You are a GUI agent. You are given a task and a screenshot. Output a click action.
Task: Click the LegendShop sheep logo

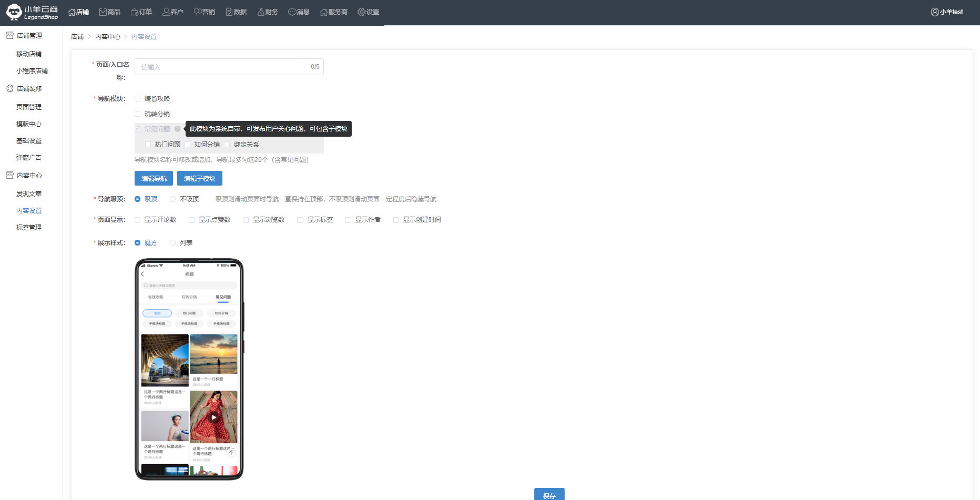pyautogui.click(x=14, y=12)
